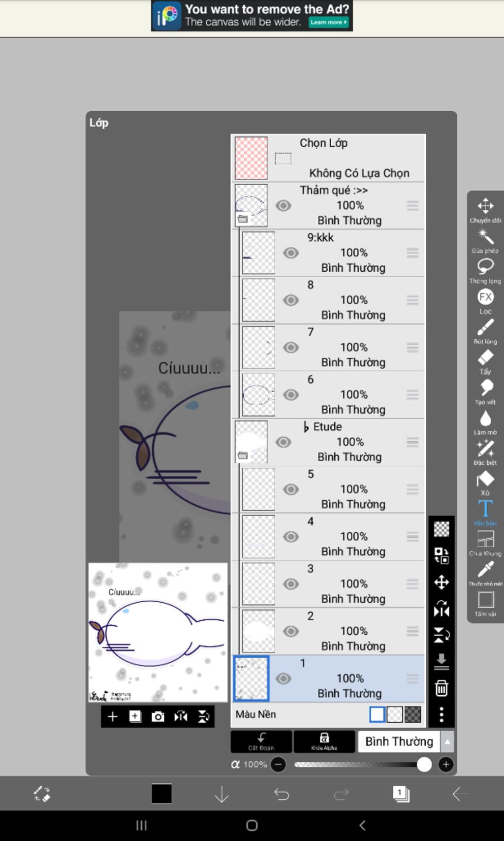Screen dimensions: 504x841
Task: Toggle brush/eraser switch in bottom bar
Action: coord(42,794)
